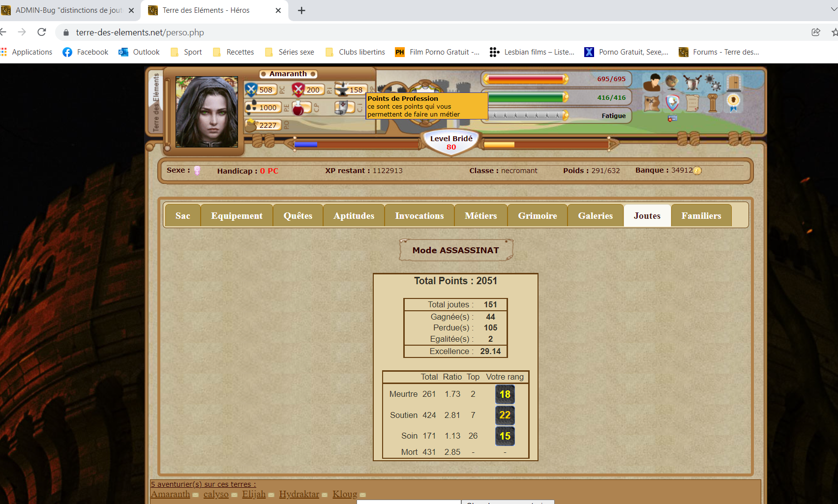
Task: Open the Kloug adventurer link
Action: coord(345,494)
